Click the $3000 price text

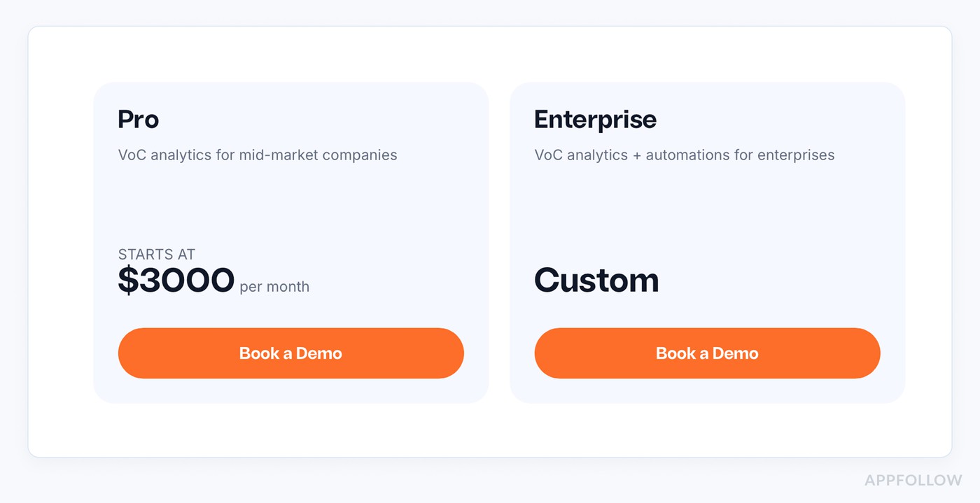(176, 280)
